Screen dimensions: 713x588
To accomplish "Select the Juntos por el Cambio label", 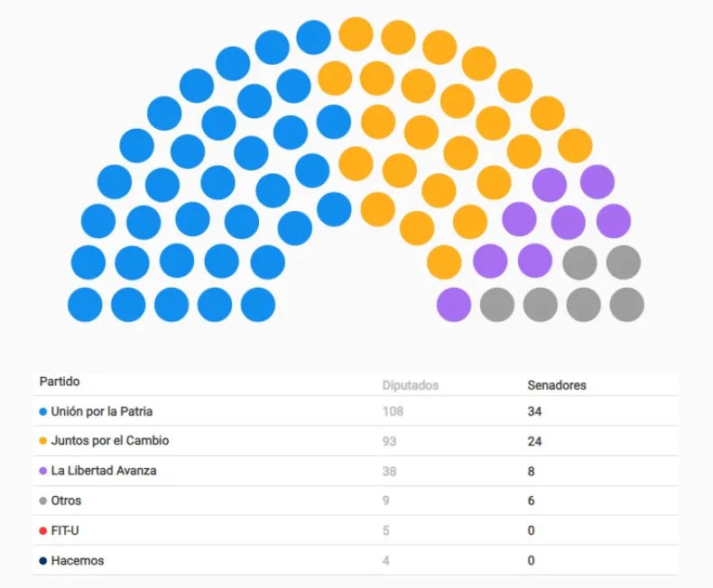I will (110, 441).
